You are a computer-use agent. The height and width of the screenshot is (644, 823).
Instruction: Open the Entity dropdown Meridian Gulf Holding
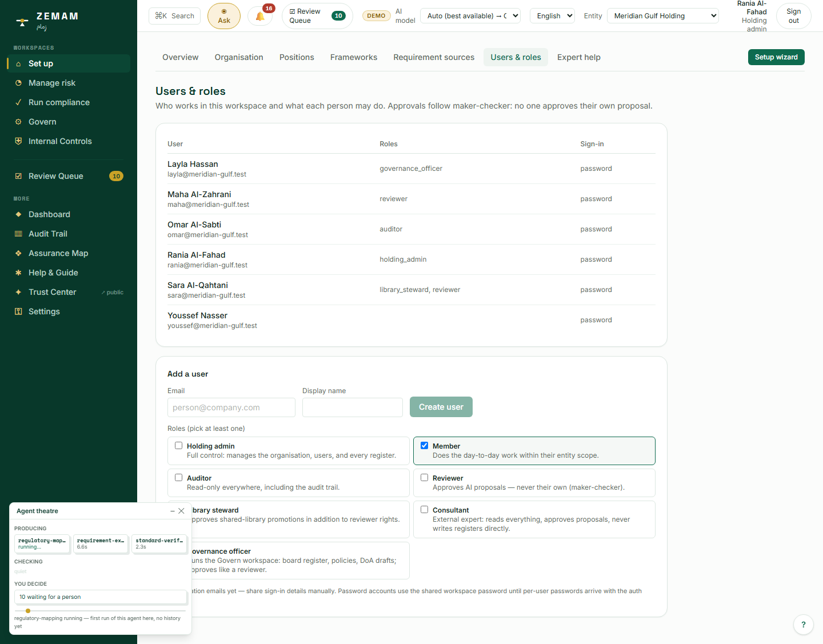(663, 16)
